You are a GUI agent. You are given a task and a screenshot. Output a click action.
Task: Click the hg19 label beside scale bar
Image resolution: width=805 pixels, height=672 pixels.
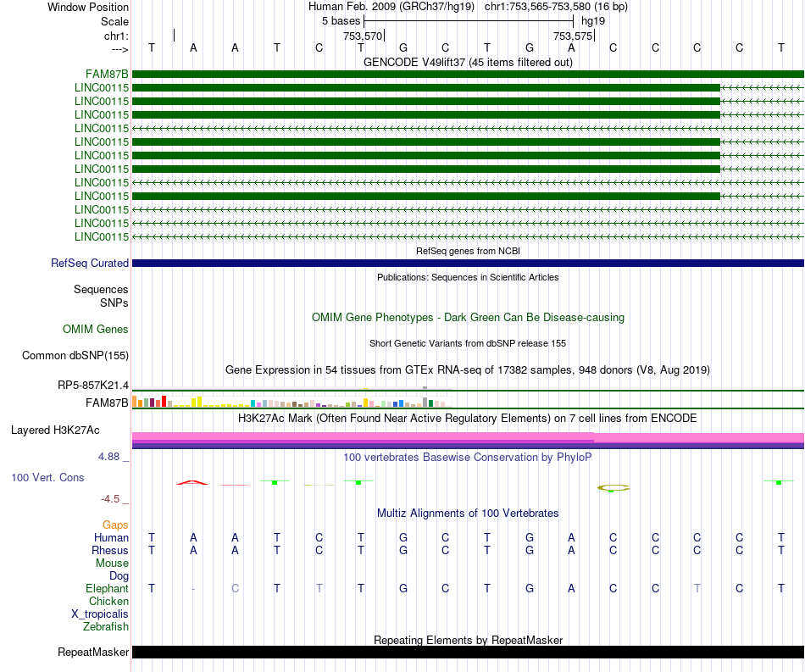coord(593,21)
